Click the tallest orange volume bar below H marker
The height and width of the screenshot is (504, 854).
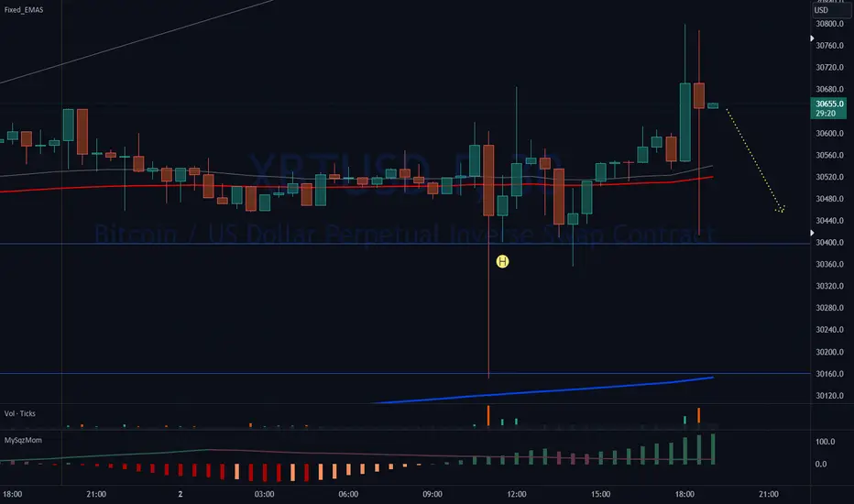click(488, 416)
